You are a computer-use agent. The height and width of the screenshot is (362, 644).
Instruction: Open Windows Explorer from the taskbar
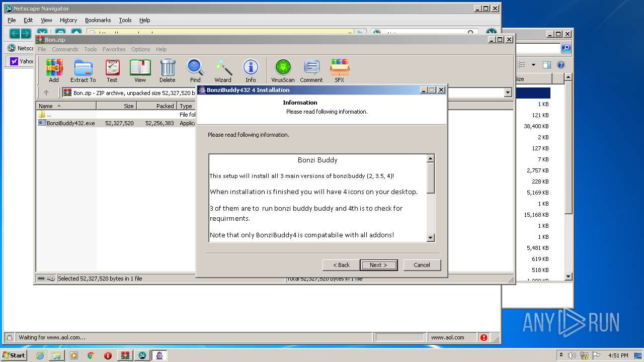point(57,355)
